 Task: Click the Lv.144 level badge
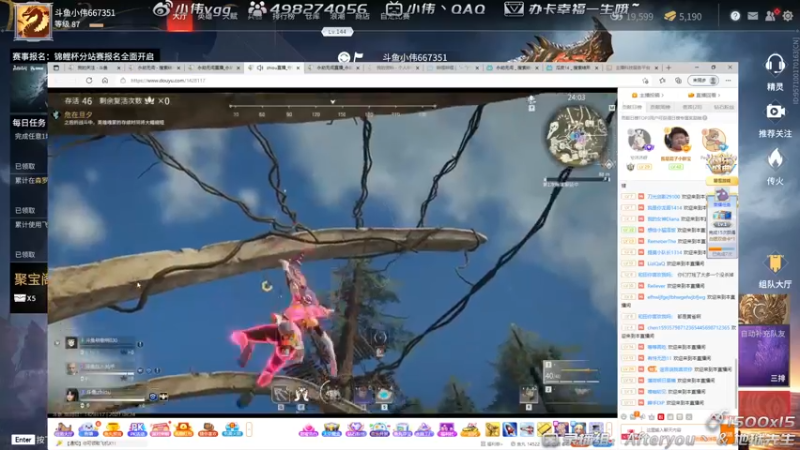coord(337,32)
